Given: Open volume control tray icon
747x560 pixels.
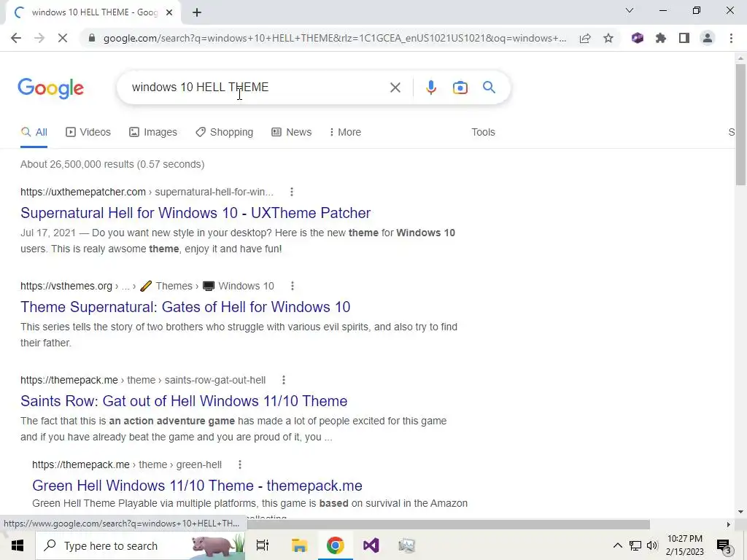Looking at the screenshot, I should coord(652,545).
